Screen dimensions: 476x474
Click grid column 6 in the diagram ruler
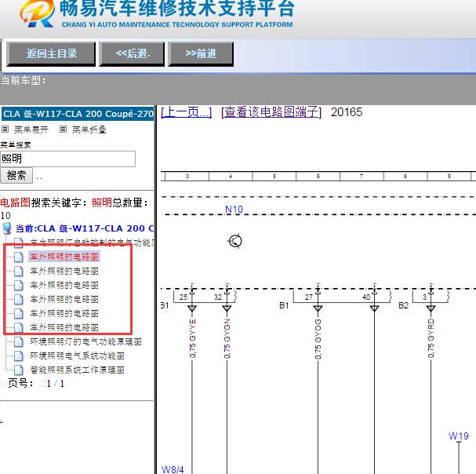click(x=318, y=176)
